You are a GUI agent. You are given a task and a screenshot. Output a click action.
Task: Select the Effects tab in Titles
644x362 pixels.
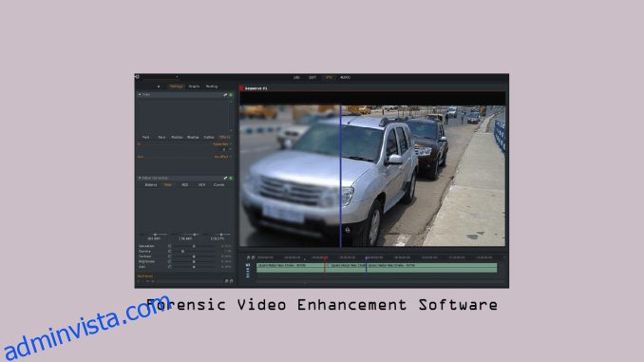(224, 137)
